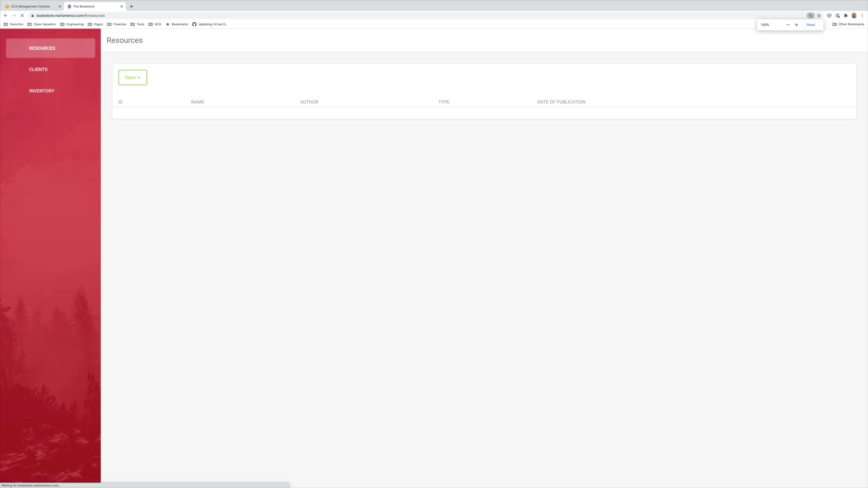This screenshot has width=868, height=488.
Task: Open the Inventory section in sidebar
Action: tap(42, 91)
